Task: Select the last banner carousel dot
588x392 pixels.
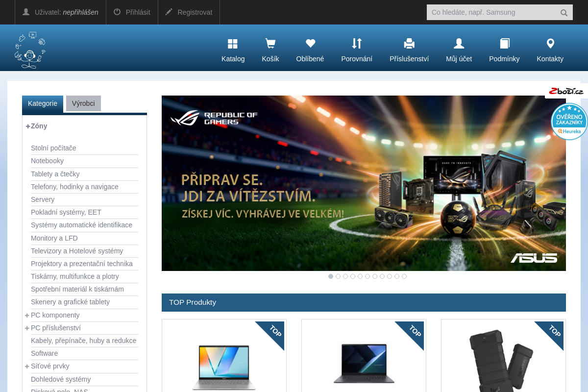Action: point(404,276)
